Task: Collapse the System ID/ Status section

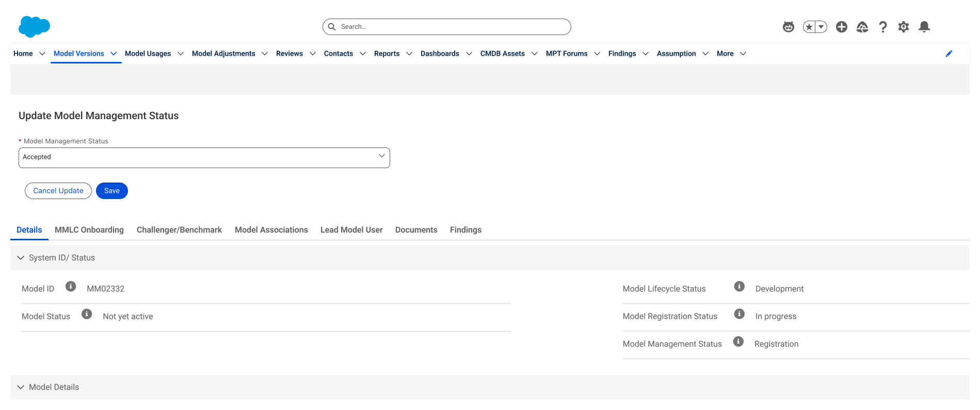Action: [21, 258]
